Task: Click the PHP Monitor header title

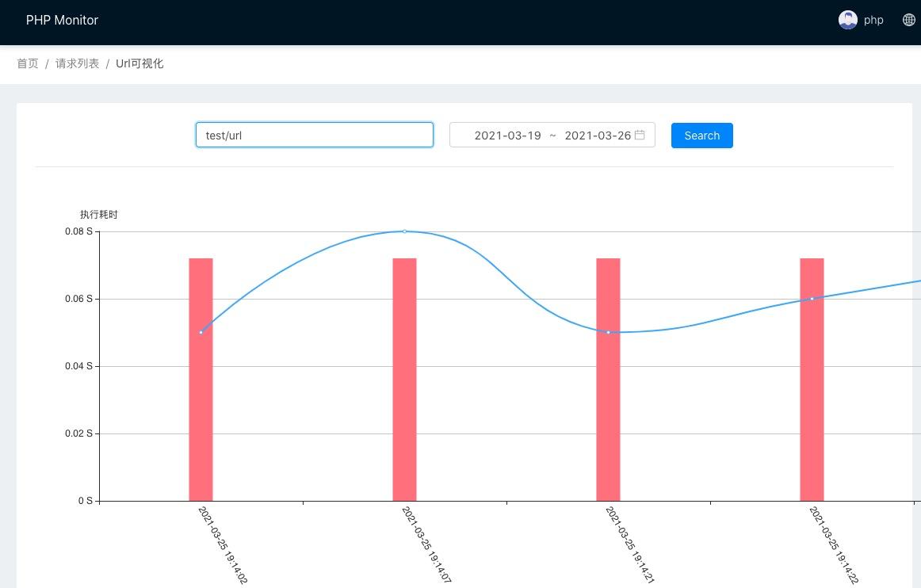Action: tap(62, 21)
